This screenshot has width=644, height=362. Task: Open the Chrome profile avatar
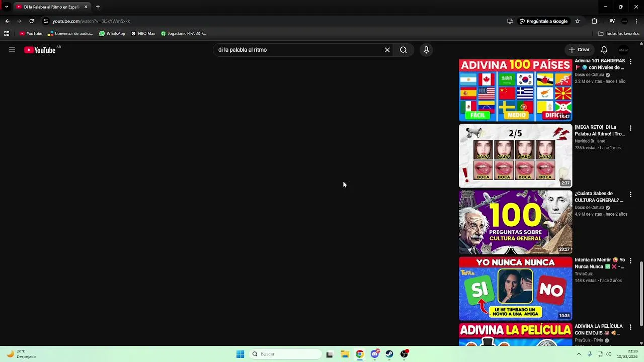tap(624, 21)
